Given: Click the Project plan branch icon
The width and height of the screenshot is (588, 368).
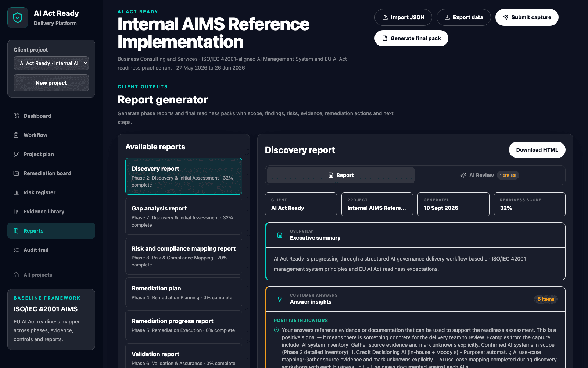Looking at the screenshot, I should (x=16, y=154).
